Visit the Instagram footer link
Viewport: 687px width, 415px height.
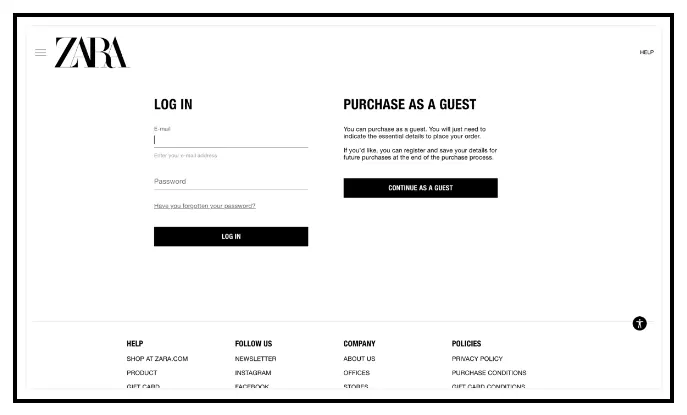click(x=253, y=372)
